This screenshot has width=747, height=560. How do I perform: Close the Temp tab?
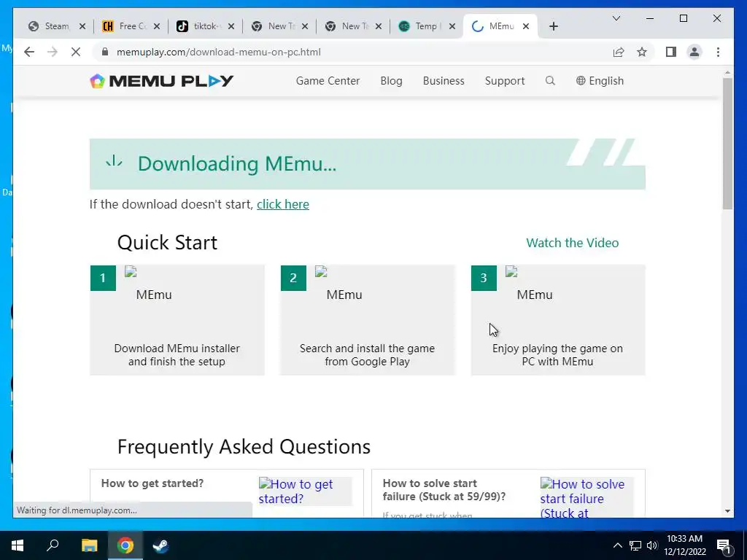click(452, 26)
